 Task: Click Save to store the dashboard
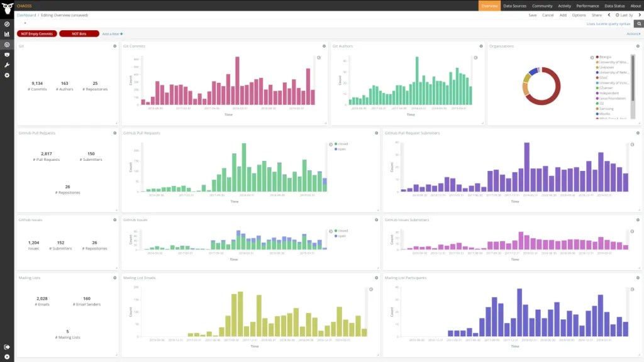(x=533, y=14)
